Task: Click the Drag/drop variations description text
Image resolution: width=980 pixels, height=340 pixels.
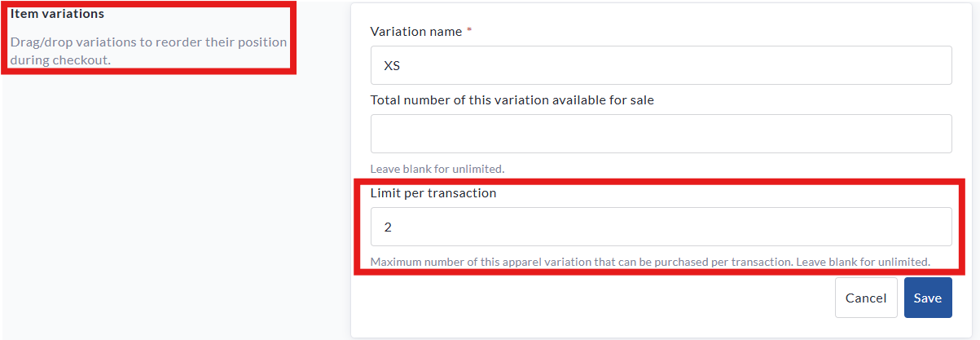Action: 147,42
